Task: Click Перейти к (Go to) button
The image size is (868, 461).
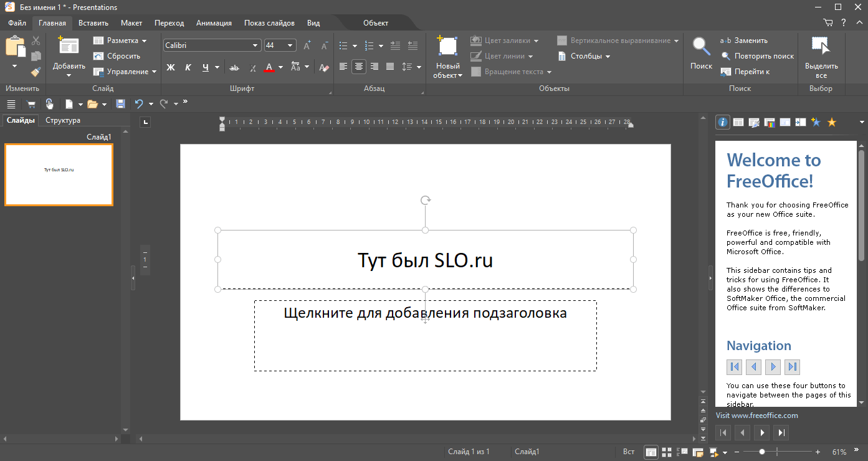Action: point(745,72)
